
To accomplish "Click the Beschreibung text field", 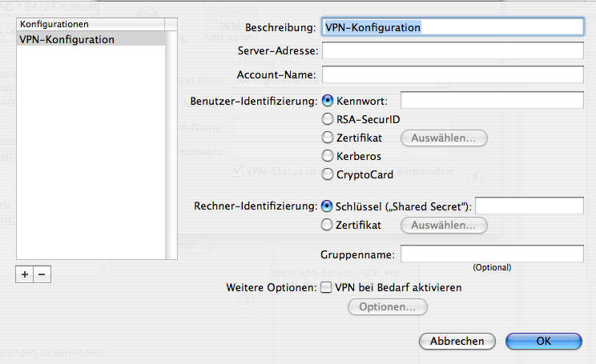I will (x=453, y=27).
